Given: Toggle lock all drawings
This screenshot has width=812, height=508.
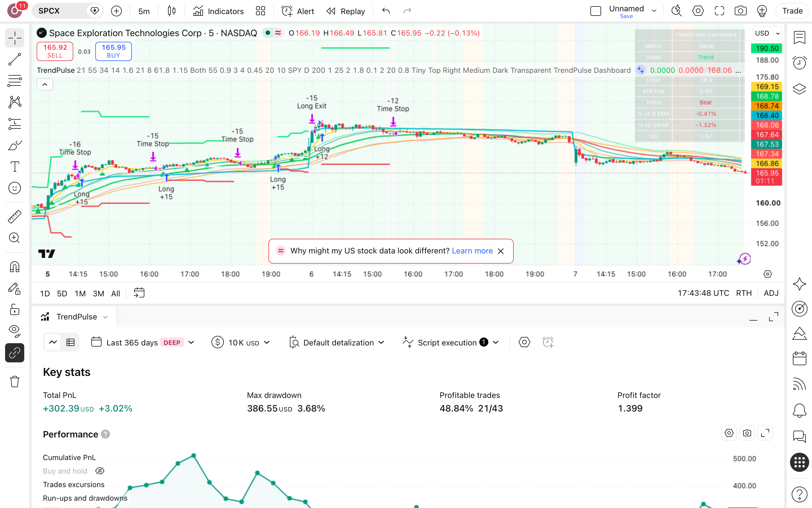Looking at the screenshot, I should [14, 310].
